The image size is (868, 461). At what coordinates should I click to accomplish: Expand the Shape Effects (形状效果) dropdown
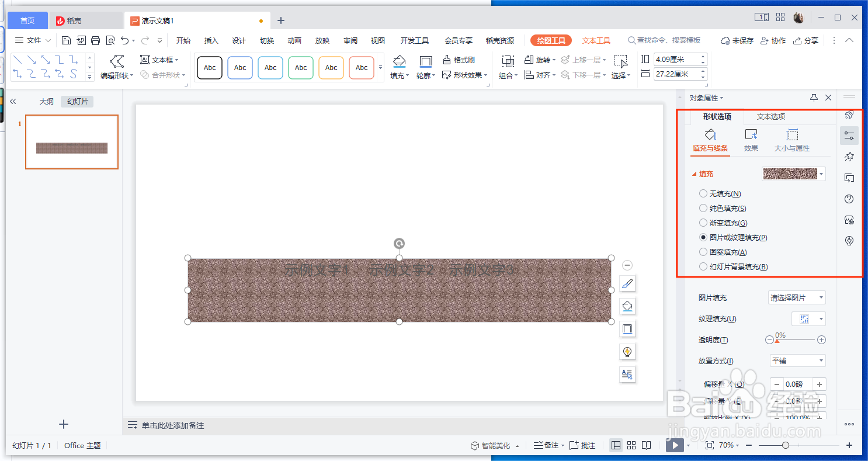465,75
